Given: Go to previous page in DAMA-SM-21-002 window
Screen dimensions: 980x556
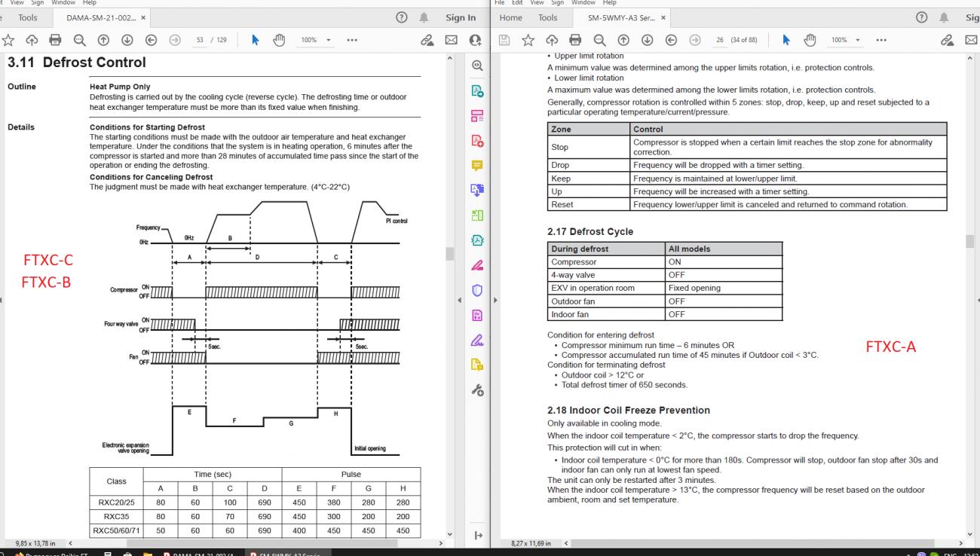Looking at the screenshot, I should (103, 40).
